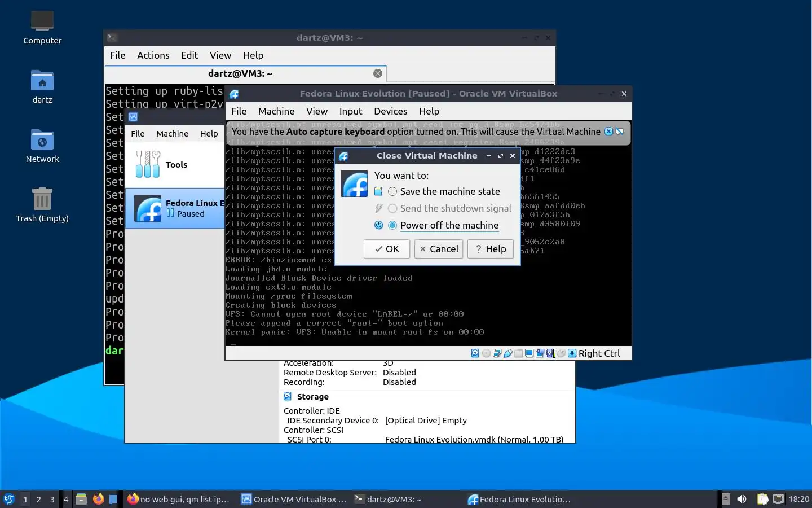Open Machine menu in VirtualBox Manager
This screenshot has height=508, width=812.
pyautogui.click(x=172, y=134)
